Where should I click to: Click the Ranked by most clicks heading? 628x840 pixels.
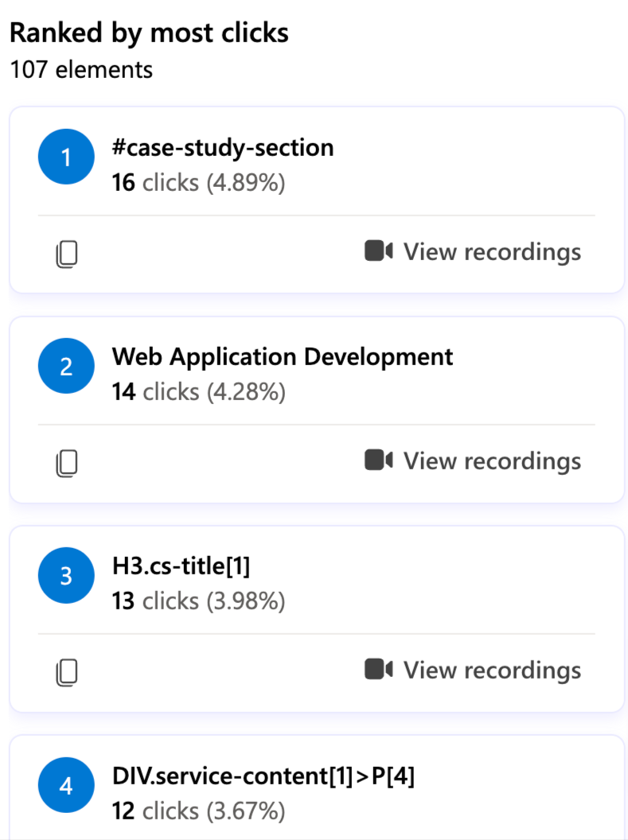coord(149,33)
